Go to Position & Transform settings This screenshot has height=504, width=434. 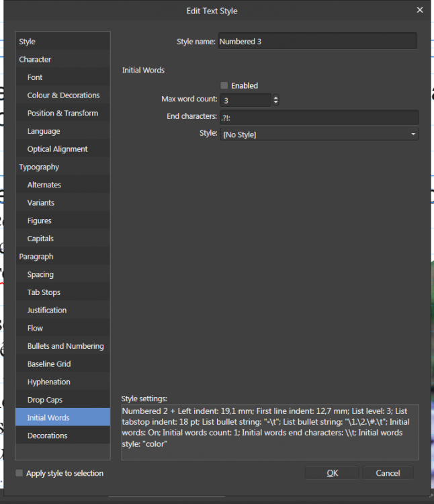(62, 113)
